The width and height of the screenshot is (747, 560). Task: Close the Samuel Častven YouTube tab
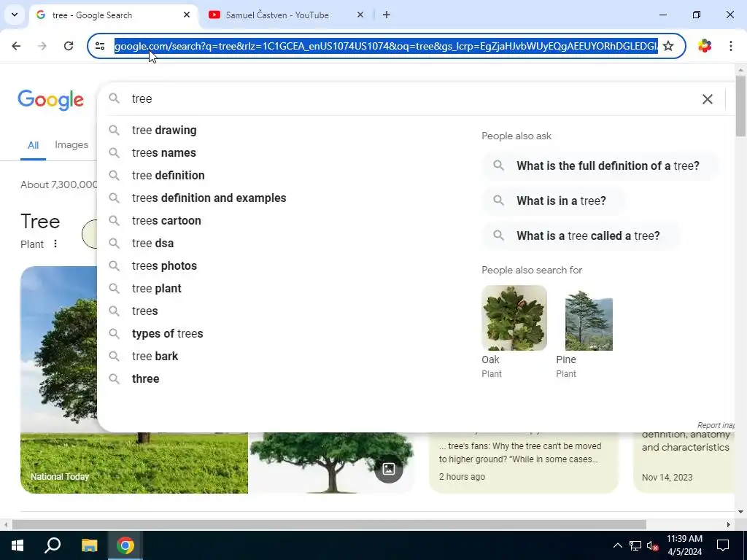[x=360, y=15]
